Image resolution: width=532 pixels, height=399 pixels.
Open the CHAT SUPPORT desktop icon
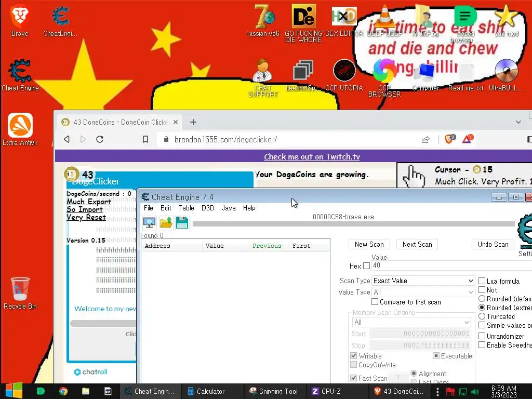(x=263, y=78)
